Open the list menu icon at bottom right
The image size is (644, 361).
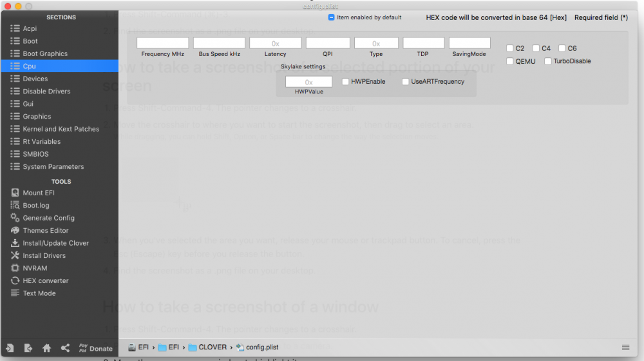(625, 347)
